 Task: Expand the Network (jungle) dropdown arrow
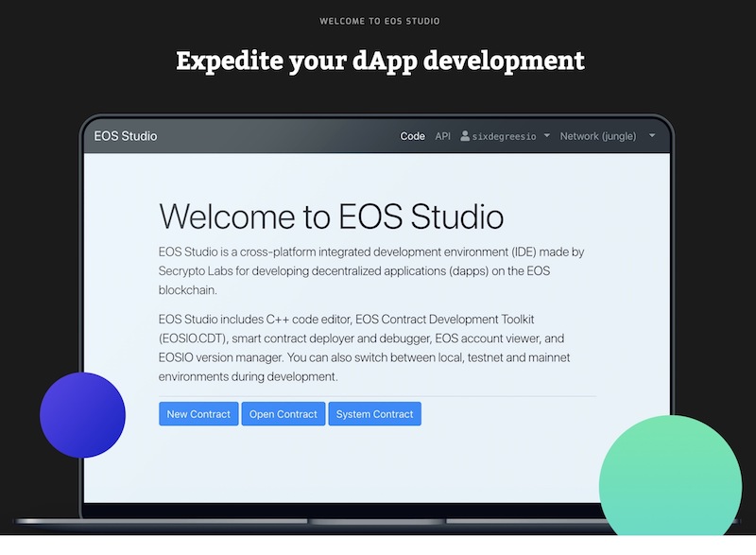652,136
